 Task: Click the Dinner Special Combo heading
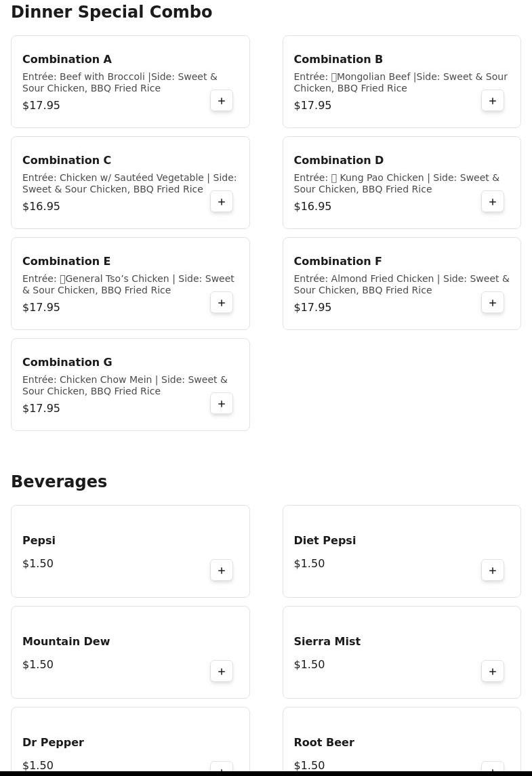click(112, 12)
